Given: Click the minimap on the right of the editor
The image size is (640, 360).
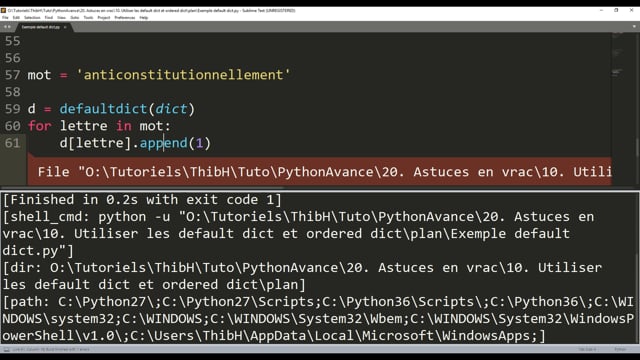Looking at the screenshot, I should tap(622, 108).
